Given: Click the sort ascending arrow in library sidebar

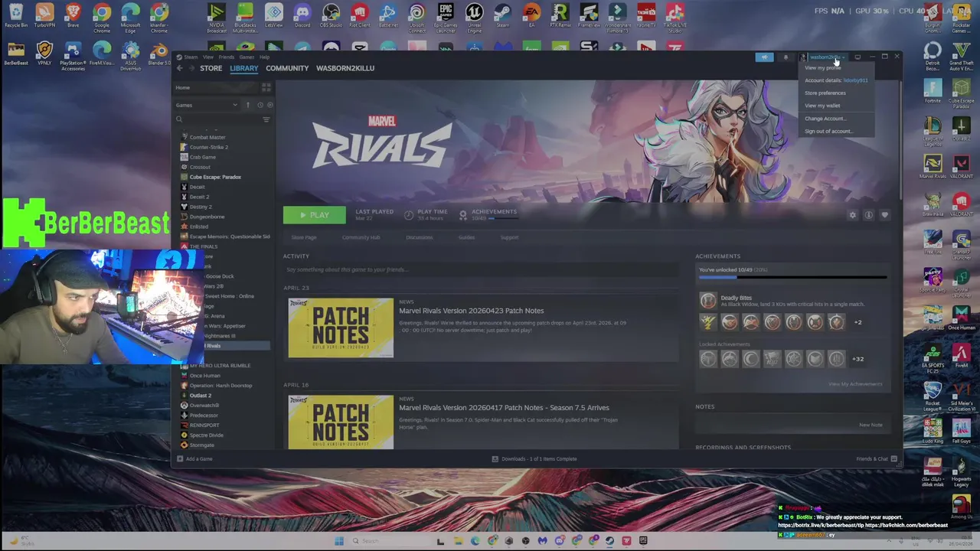Looking at the screenshot, I should 247,105.
